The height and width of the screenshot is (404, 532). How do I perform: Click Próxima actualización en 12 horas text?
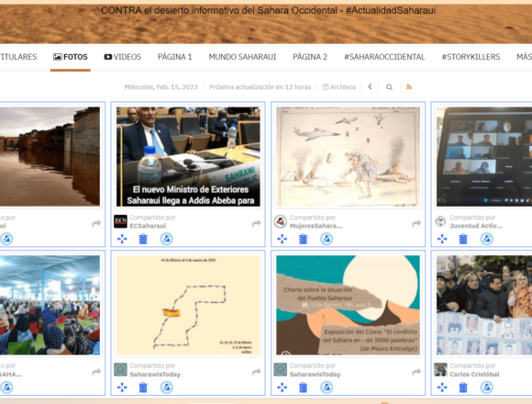(260, 87)
